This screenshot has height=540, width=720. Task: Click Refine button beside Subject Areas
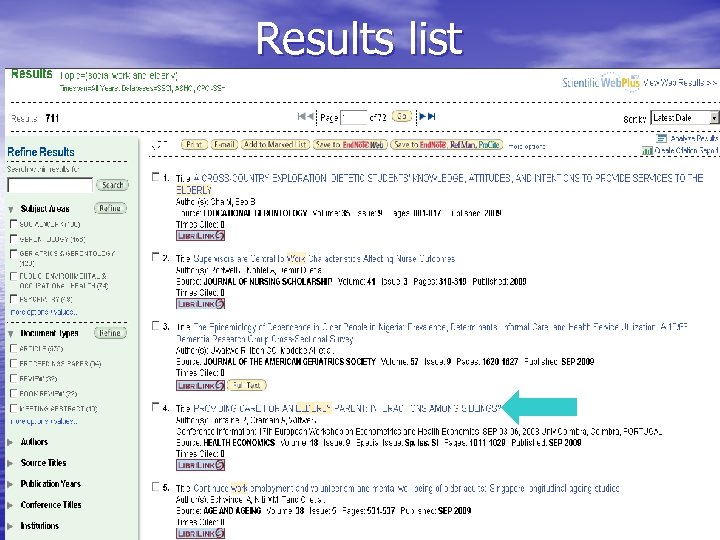point(110,208)
